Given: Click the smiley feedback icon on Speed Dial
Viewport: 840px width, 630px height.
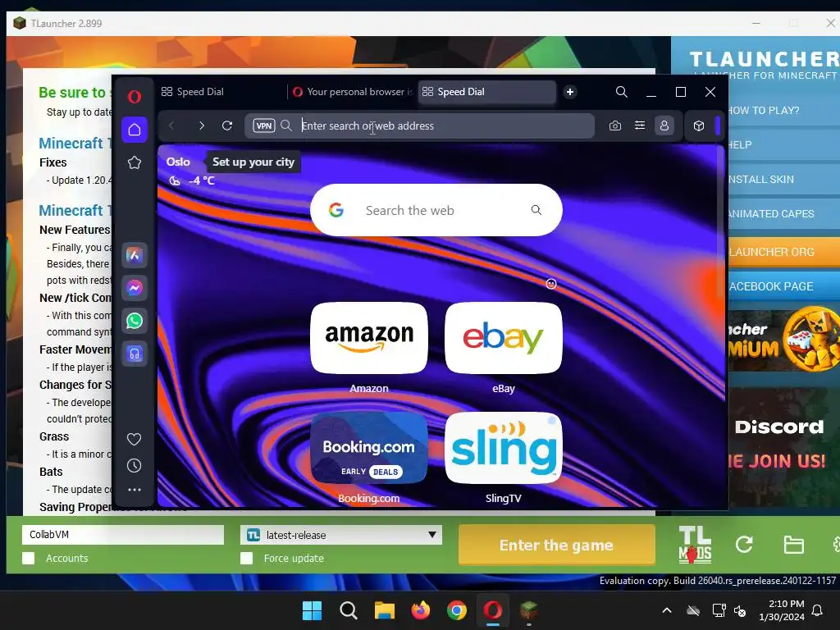Looking at the screenshot, I should point(551,284).
